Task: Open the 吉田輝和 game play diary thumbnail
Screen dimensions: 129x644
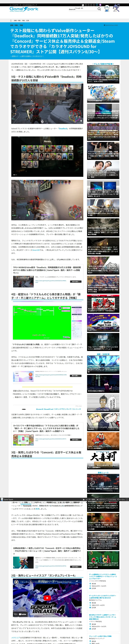Action: pyautogui.click(x=103, y=403)
